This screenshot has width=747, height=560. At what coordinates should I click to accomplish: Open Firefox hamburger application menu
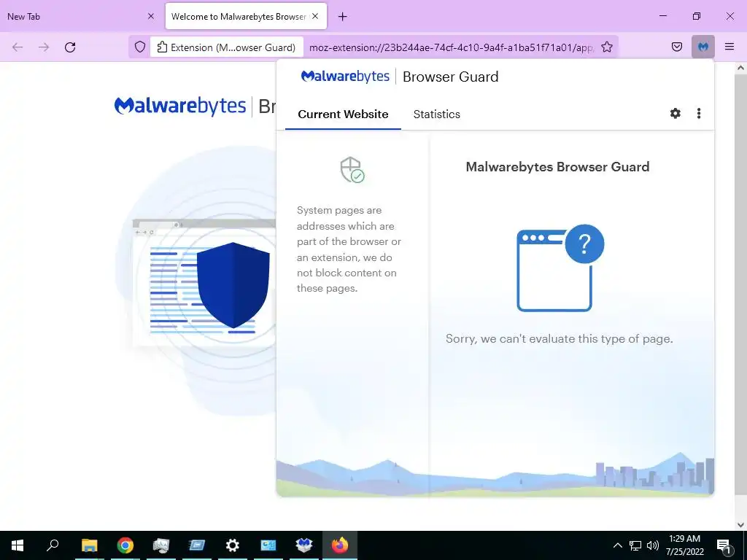729,47
